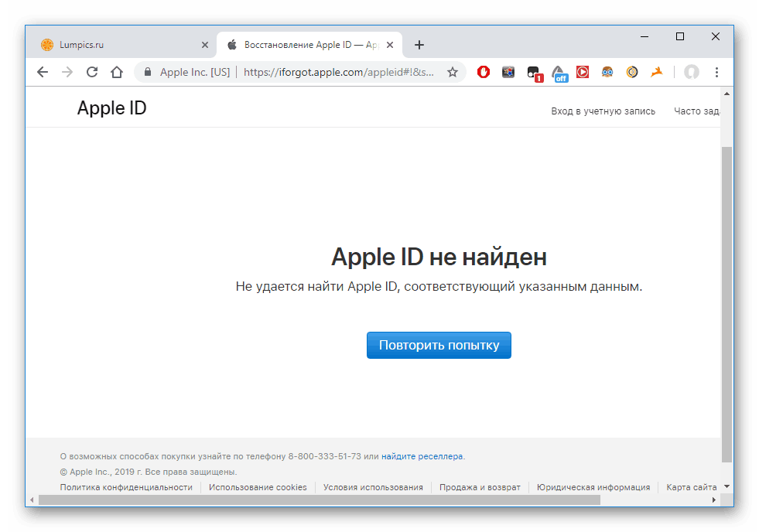Open Chrome three-dot menu
The image size is (759, 532).
716,72
